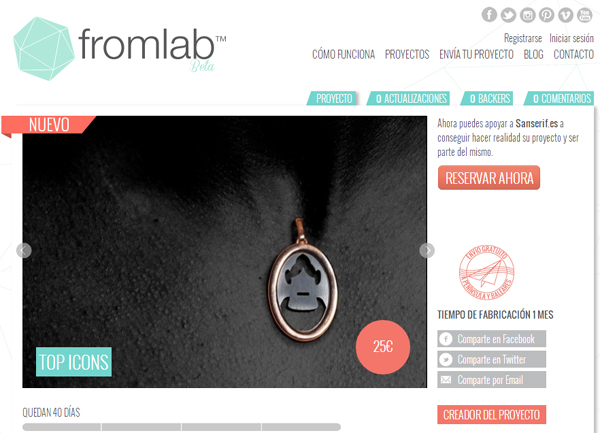The image size is (600, 433).
Task: Click the Reservar Ahora button
Action: coord(489,177)
